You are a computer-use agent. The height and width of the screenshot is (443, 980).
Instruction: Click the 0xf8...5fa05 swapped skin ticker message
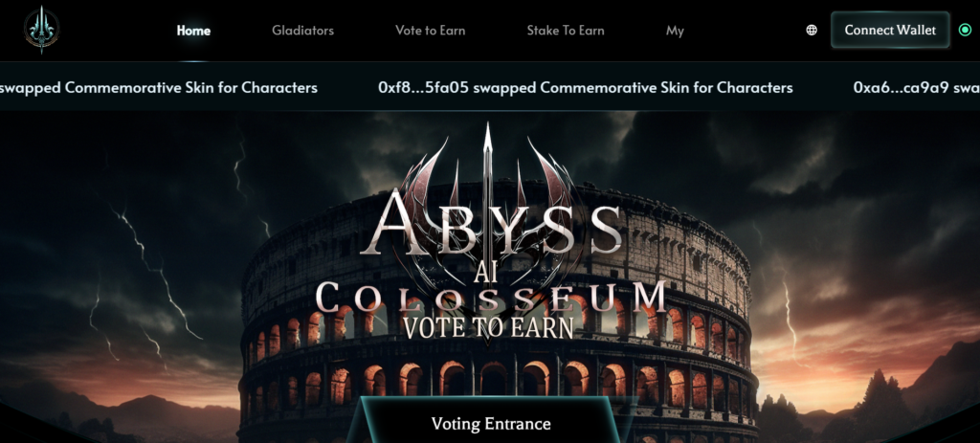[586, 87]
